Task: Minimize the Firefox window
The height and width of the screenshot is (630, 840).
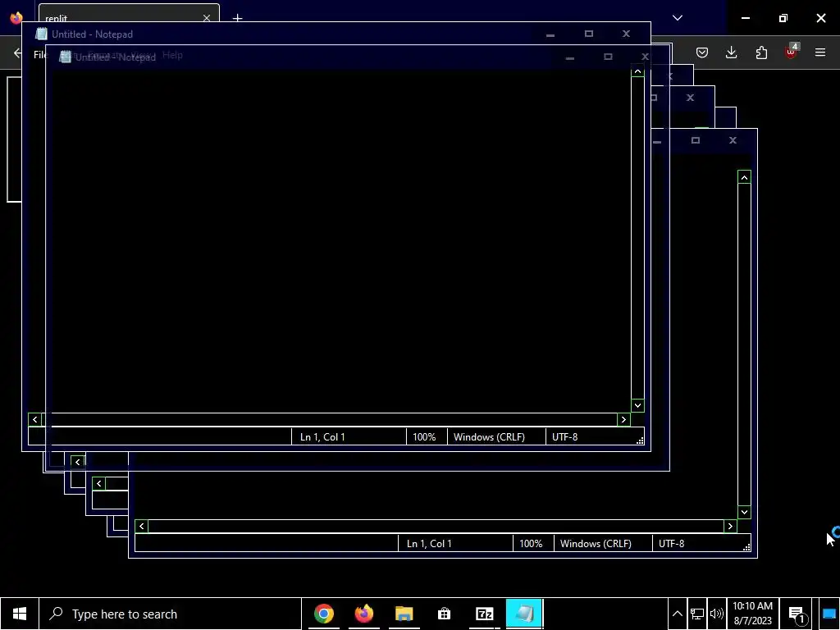Action: pyautogui.click(x=745, y=18)
